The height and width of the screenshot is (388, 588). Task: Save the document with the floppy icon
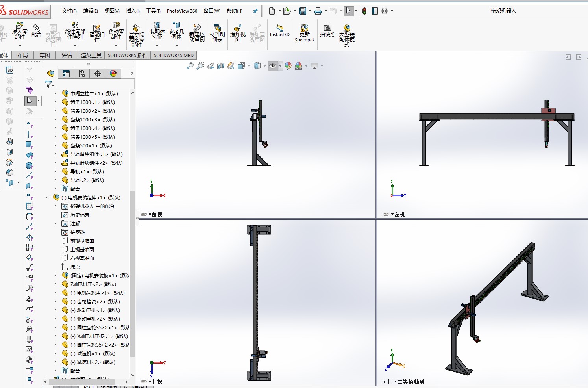coord(303,11)
